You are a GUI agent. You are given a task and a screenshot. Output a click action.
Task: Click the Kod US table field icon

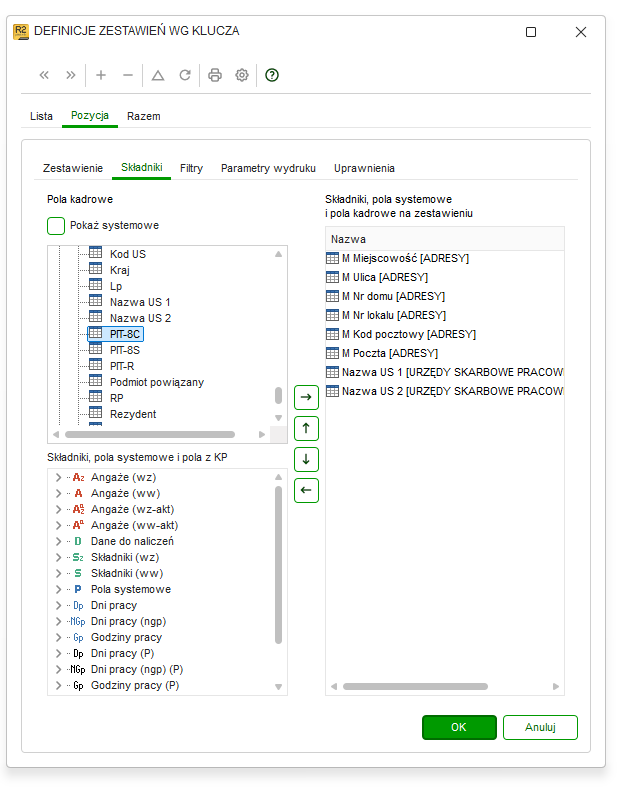coord(95,253)
